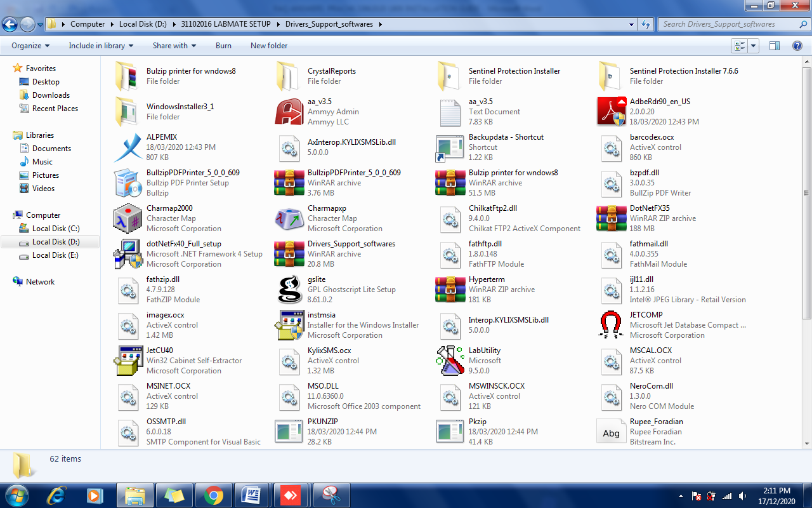Click the volume icon in system tray
This screenshot has width=812, height=508.
742,496
